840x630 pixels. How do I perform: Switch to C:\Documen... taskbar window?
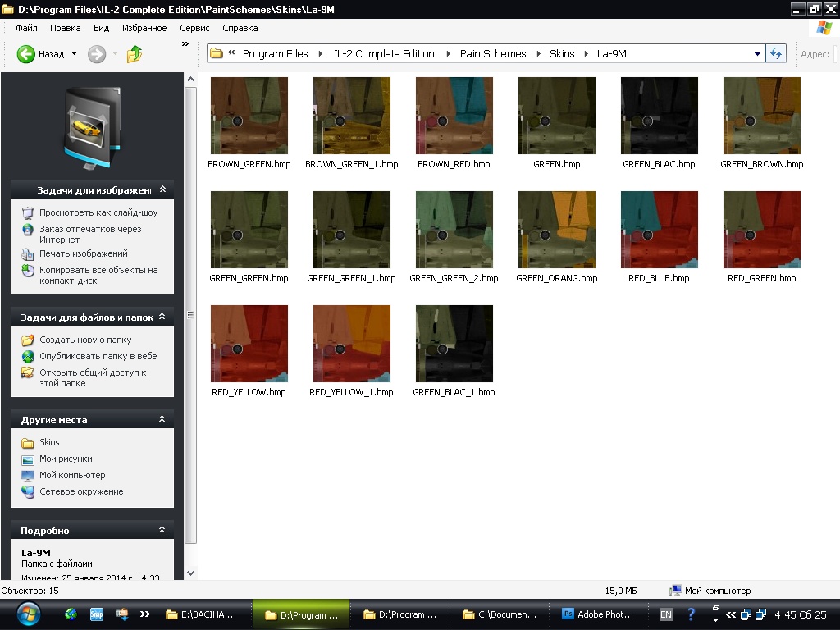click(x=500, y=614)
